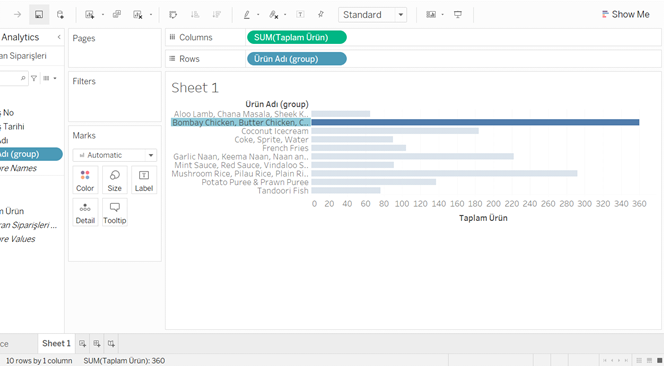The image size is (664, 366).
Task: Click the Highlight pen icon
Action: pos(246,14)
